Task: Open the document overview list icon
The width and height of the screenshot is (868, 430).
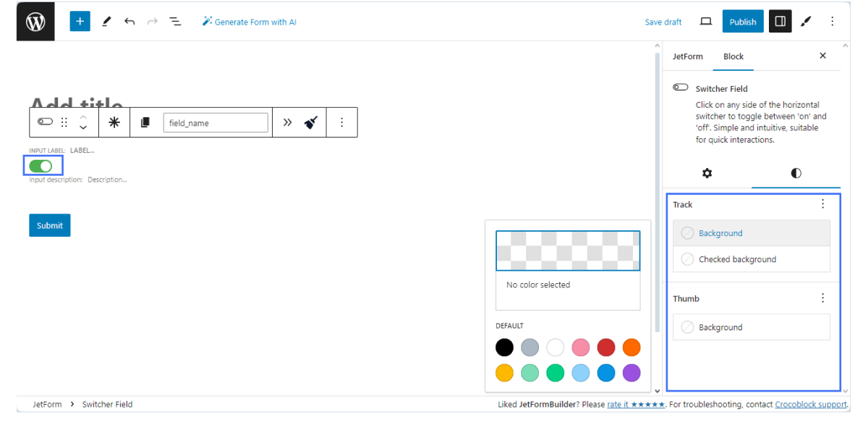Action: [175, 22]
